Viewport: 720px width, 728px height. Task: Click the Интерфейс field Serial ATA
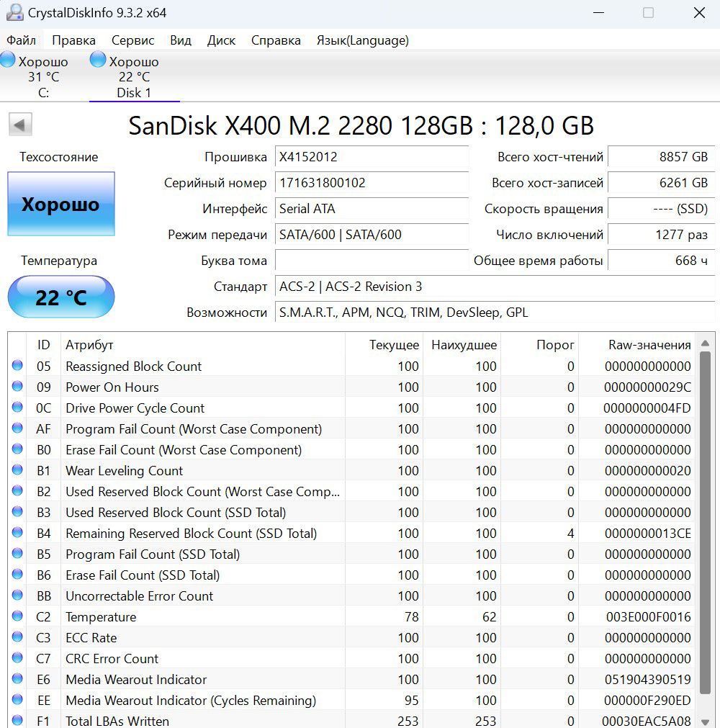coord(372,209)
